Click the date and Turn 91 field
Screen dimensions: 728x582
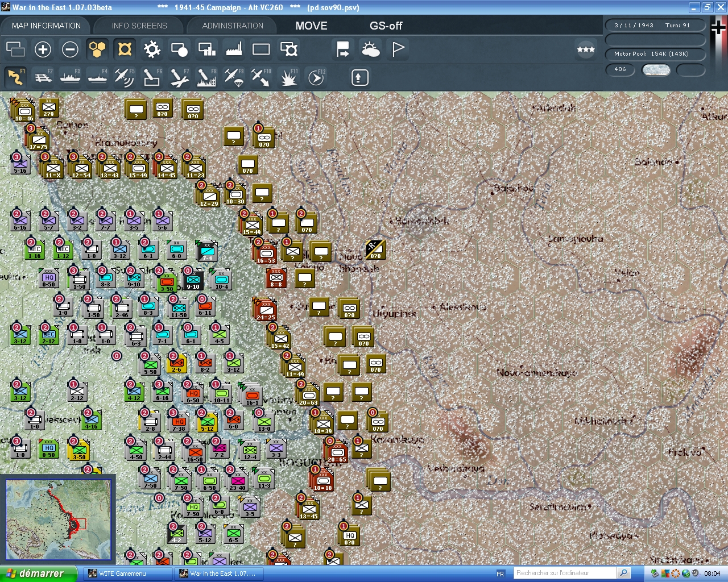(655, 25)
